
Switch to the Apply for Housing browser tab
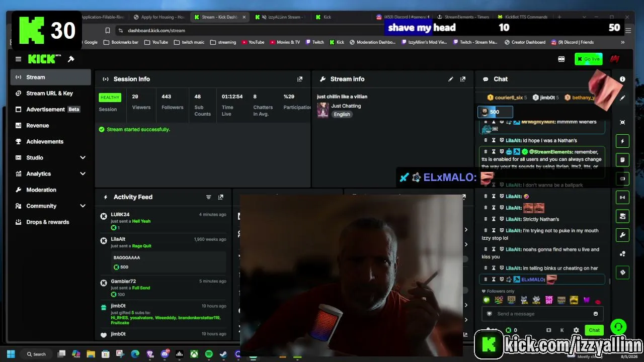tap(159, 17)
